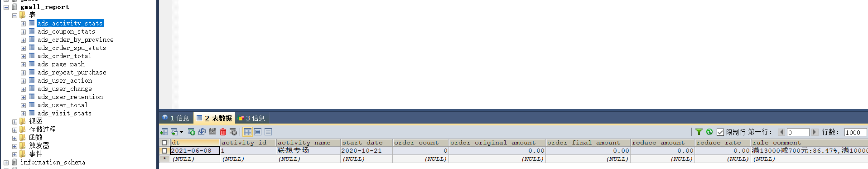Screen dimensions: 868x169
Task: Delete selected rows with red trash icon
Action: 223,132
